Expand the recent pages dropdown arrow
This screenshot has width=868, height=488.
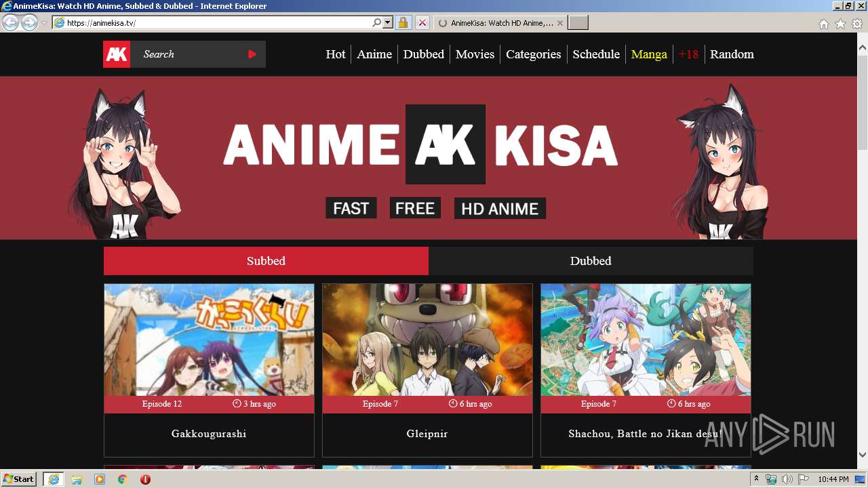(44, 23)
